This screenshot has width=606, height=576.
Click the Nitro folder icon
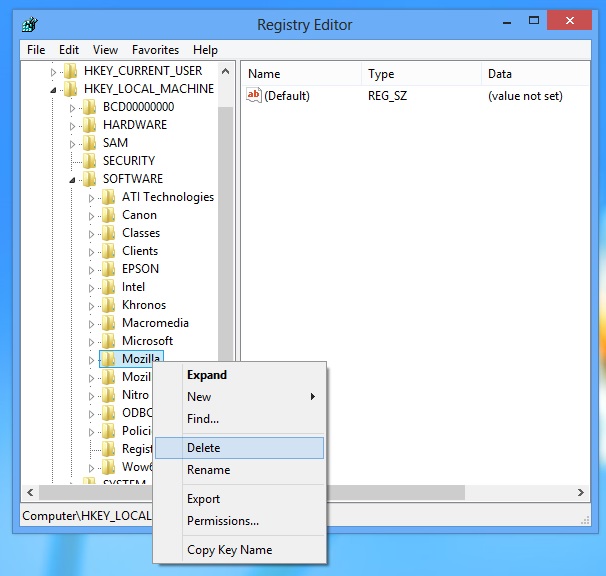pyautogui.click(x=108, y=395)
